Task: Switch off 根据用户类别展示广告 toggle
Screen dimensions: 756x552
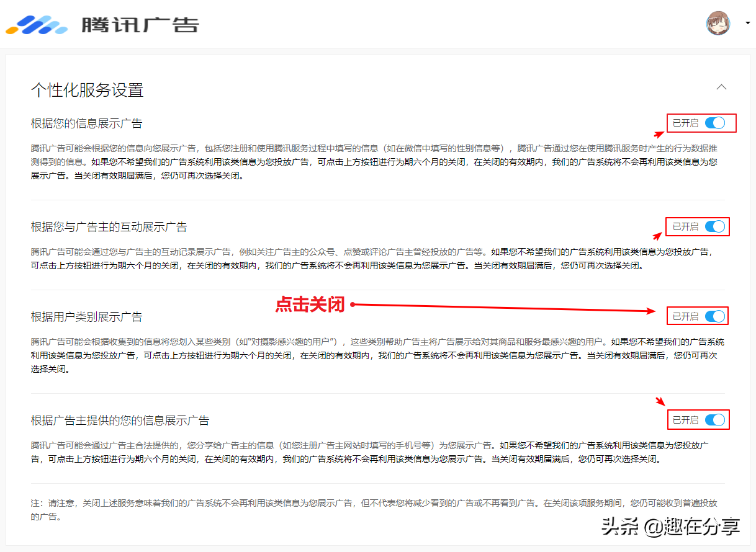Action: click(x=715, y=316)
